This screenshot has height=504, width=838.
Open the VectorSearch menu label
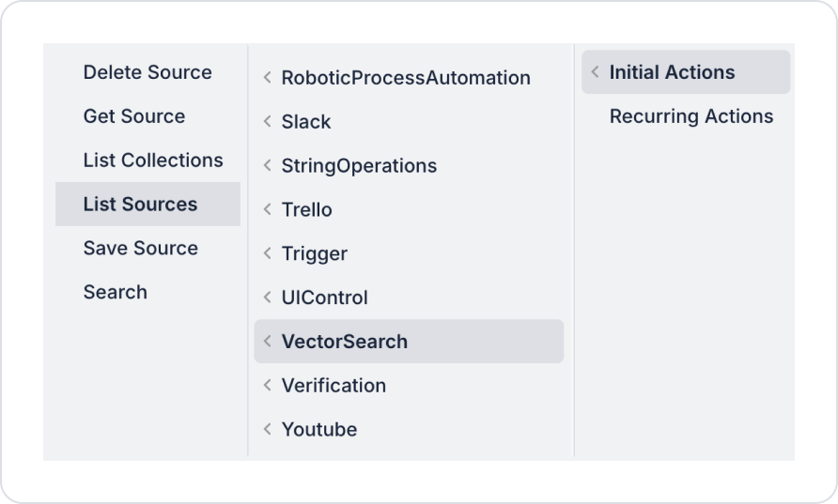[345, 342]
